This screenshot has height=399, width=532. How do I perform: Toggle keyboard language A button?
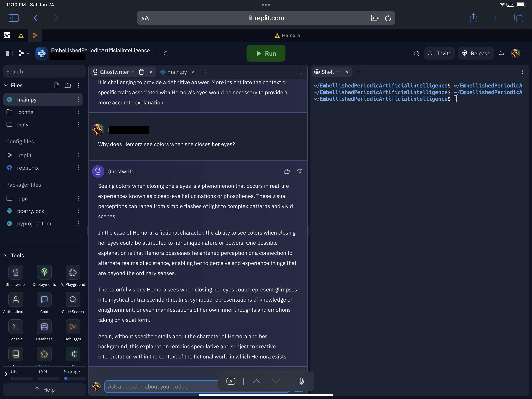(231, 381)
